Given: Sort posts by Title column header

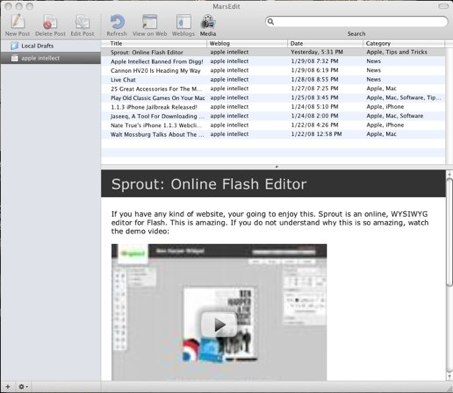Looking at the screenshot, I should click(x=154, y=43).
